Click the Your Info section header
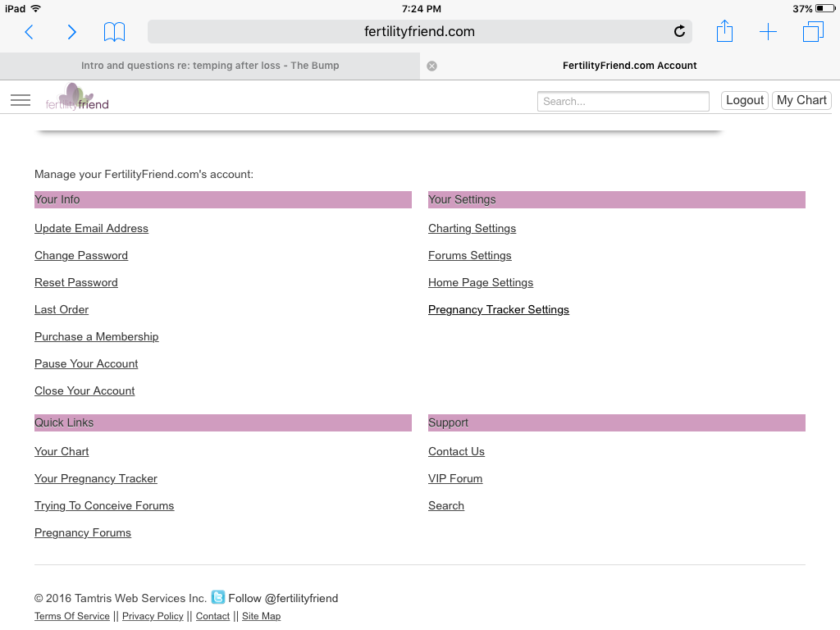This screenshot has width=840, height=630. coord(223,199)
